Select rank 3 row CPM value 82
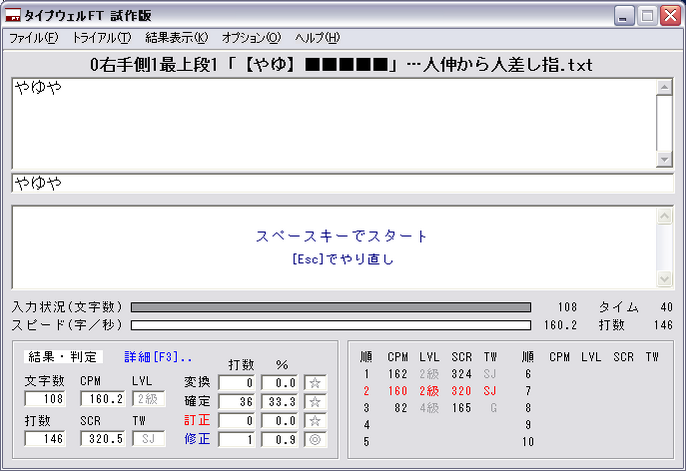 click(x=401, y=408)
